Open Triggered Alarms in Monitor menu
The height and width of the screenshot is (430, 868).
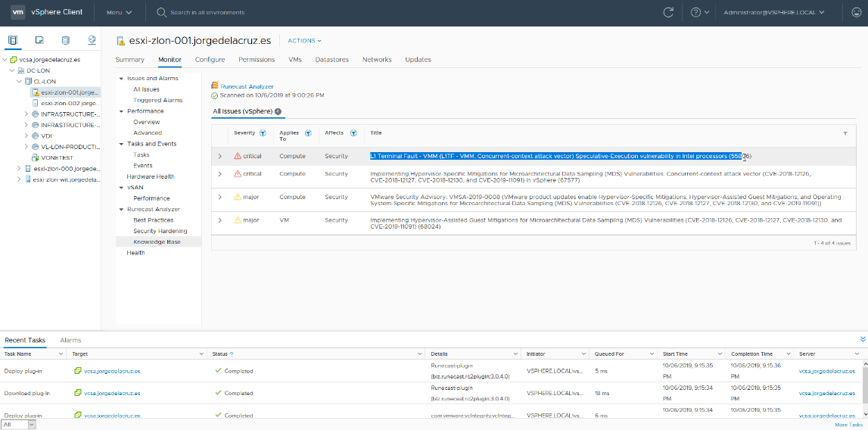tap(157, 100)
